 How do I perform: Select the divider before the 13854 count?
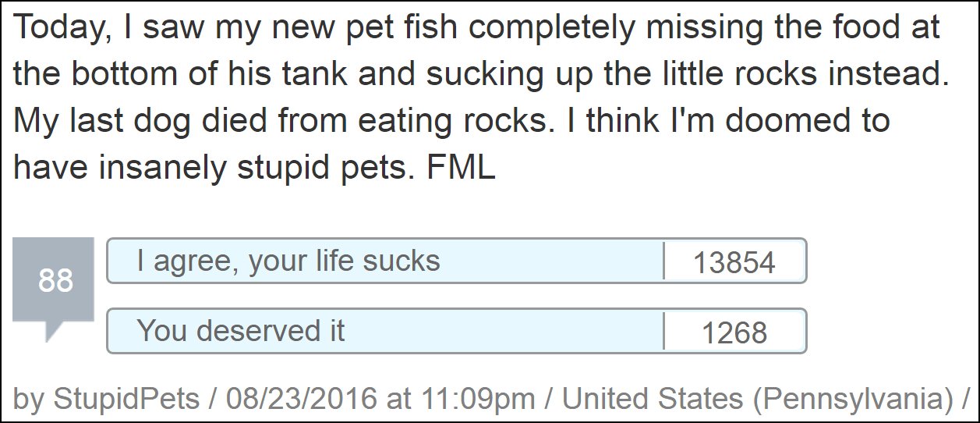663,261
